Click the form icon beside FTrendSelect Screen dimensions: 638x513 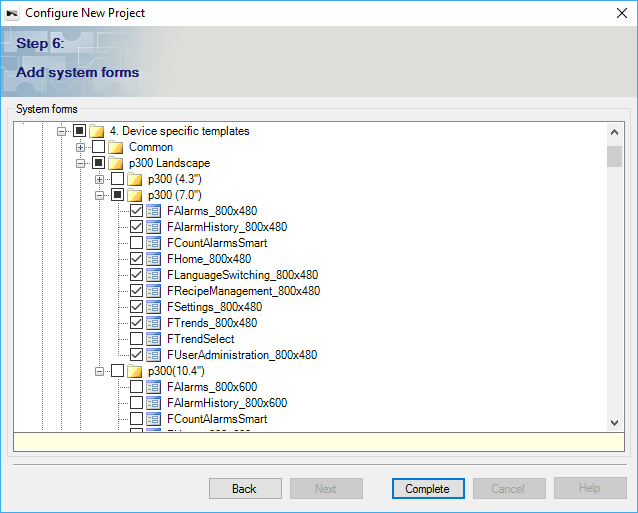pyautogui.click(x=153, y=339)
